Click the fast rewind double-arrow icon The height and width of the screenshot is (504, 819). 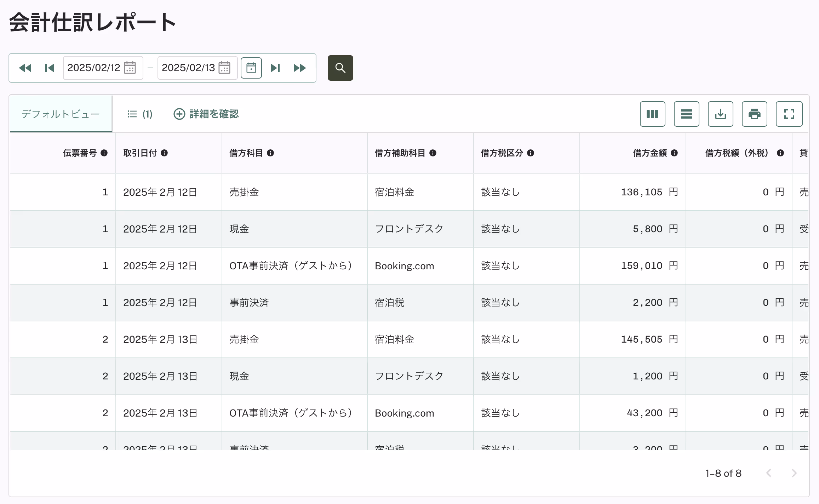25,68
